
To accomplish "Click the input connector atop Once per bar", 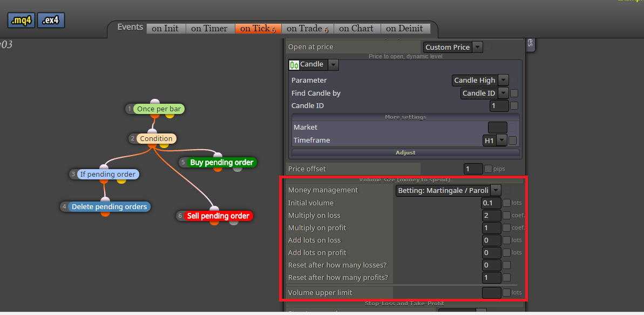I will (155, 102).
